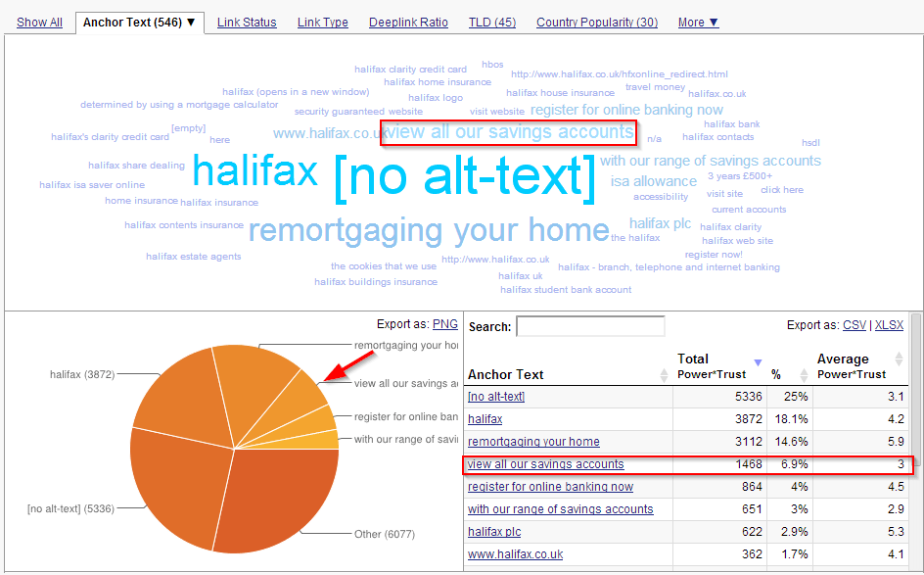924x575 pixels.
Task: Open the Country Popularity (30) tab
Action: coord(597,23)
